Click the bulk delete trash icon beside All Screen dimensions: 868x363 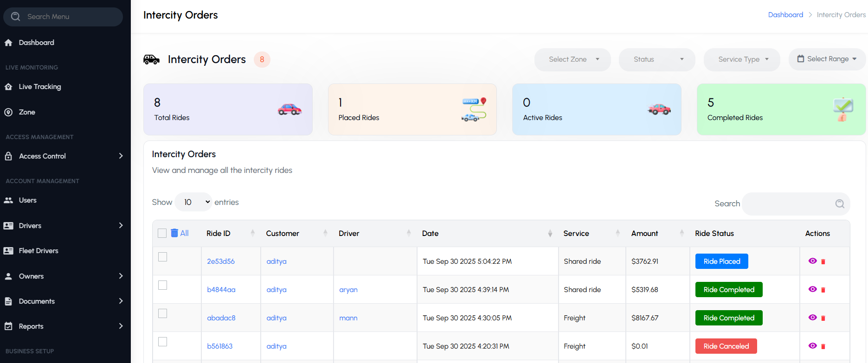pos(174,233)
